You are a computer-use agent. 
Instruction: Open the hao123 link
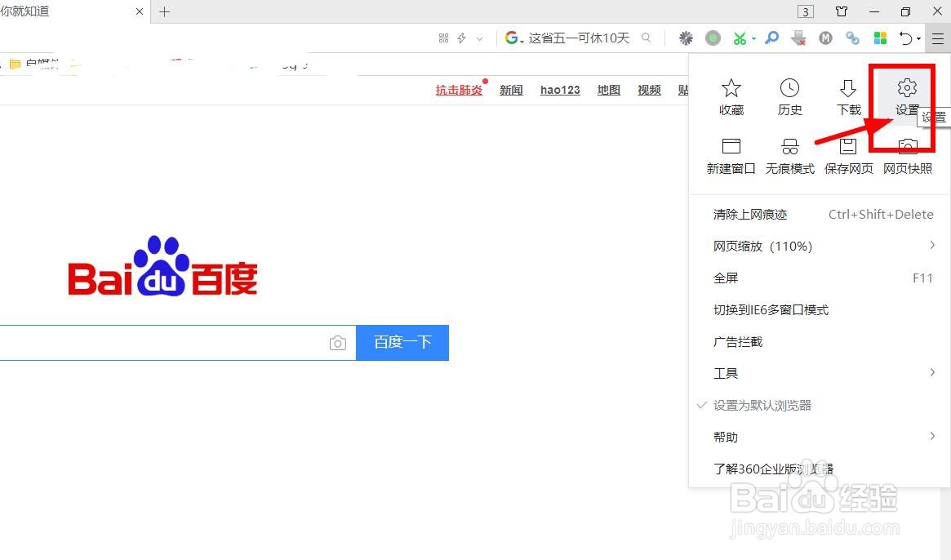pos(560,90)
